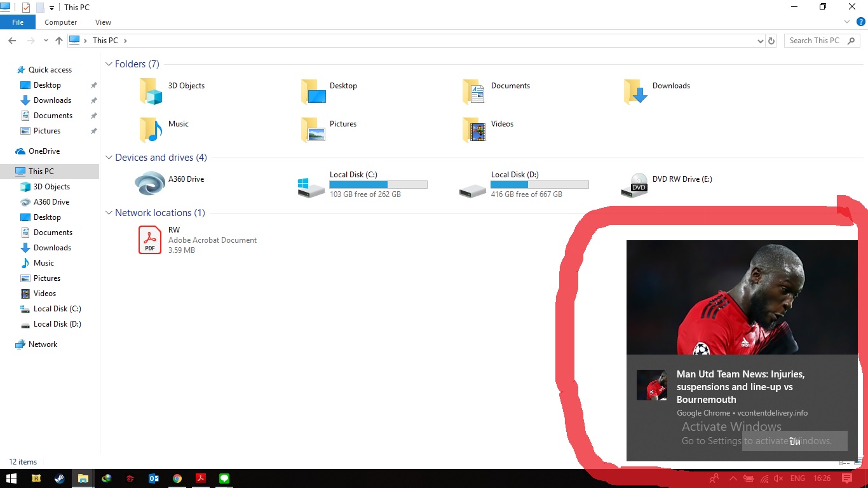
Task: Go up one level with Up arrow
Action: point(59,41)
